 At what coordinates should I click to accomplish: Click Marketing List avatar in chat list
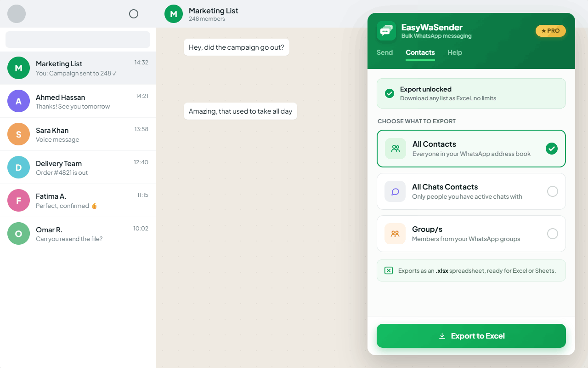[18, 68]
